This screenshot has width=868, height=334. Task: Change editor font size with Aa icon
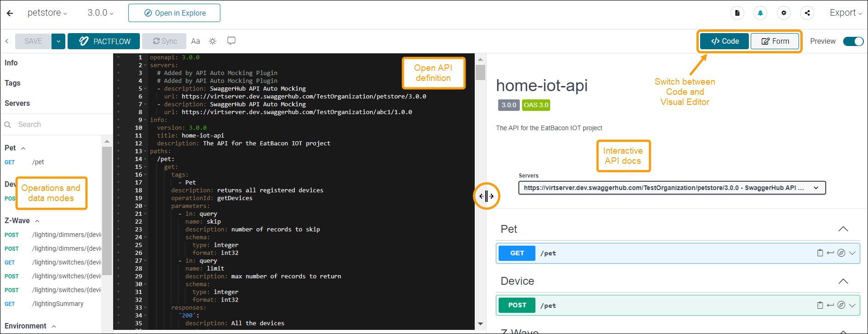(195, 41)
